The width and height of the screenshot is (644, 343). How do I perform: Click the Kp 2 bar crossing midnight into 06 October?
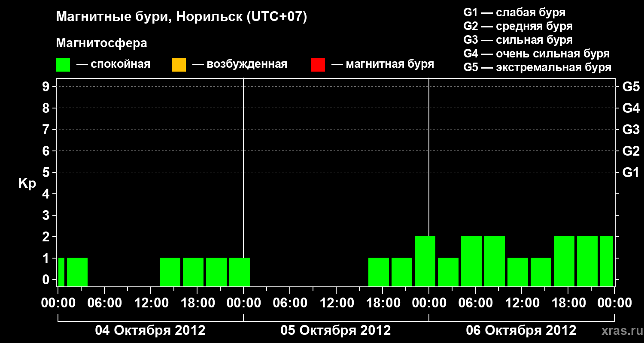(425, 261)
